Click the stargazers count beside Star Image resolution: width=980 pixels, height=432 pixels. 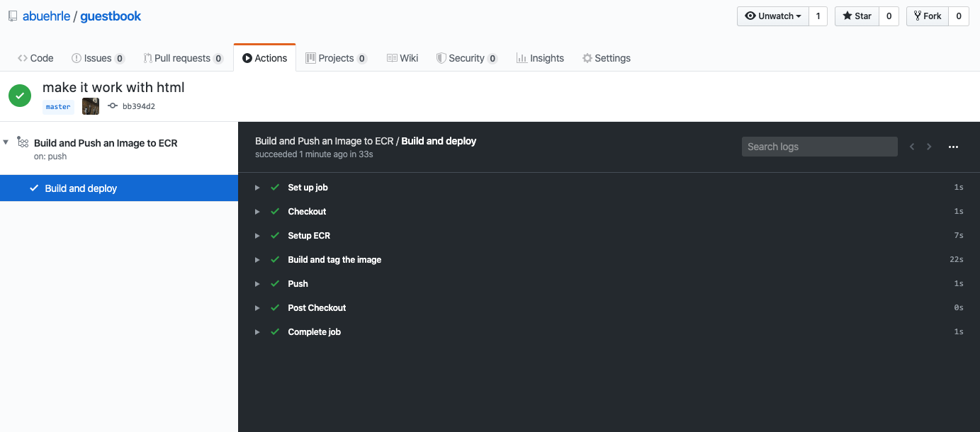click(x=889, y=16)
